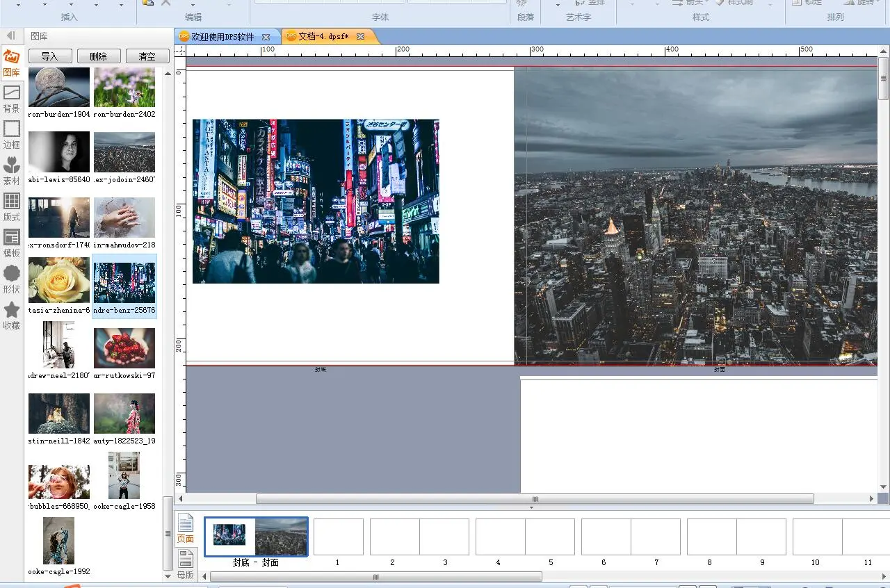Select the window interior thumbnail drew-neel
This screenshot has height=588, width=890.
pyautogui.click(x=59, y=345)
